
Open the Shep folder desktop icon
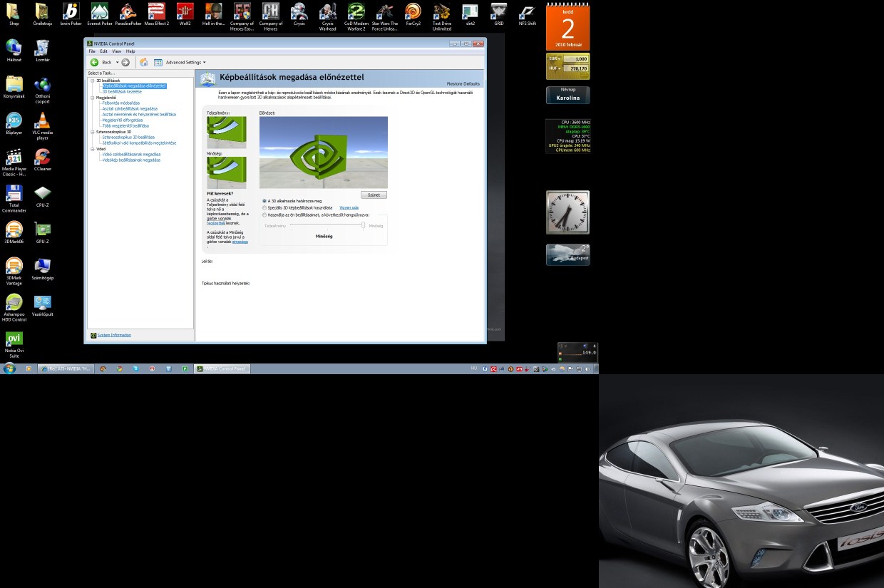click(14, 14)
